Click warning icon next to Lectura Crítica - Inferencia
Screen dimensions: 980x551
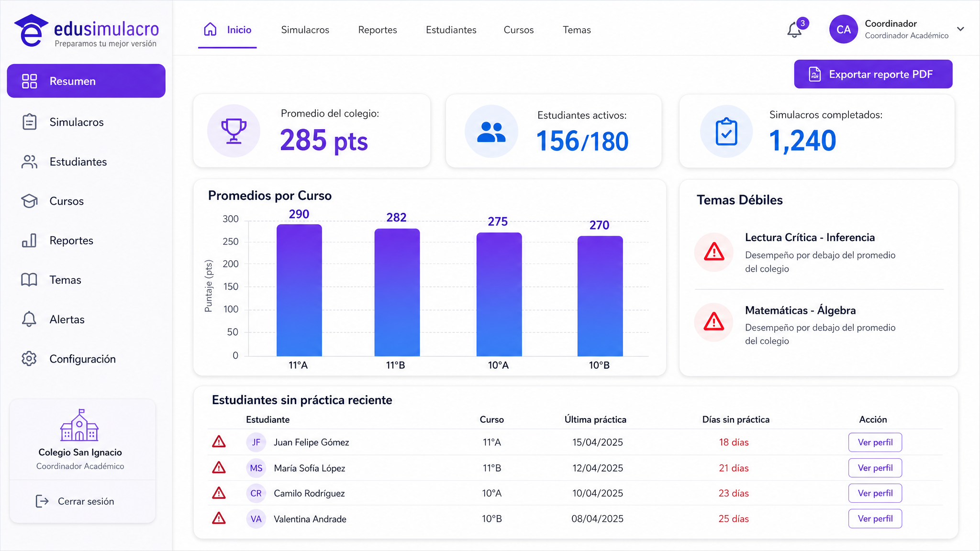click(x=714, y=252)
